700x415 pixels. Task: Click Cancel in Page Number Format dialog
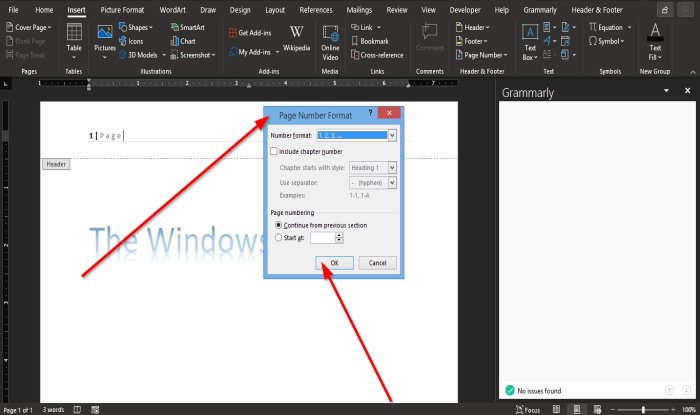point(377,263)
